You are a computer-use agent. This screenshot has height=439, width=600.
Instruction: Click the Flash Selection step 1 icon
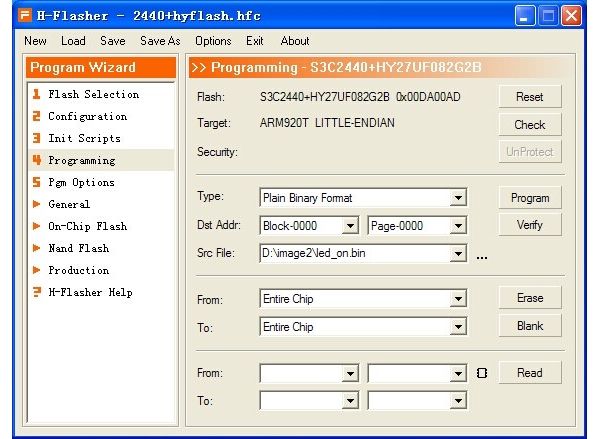click(x=37, y=95)
